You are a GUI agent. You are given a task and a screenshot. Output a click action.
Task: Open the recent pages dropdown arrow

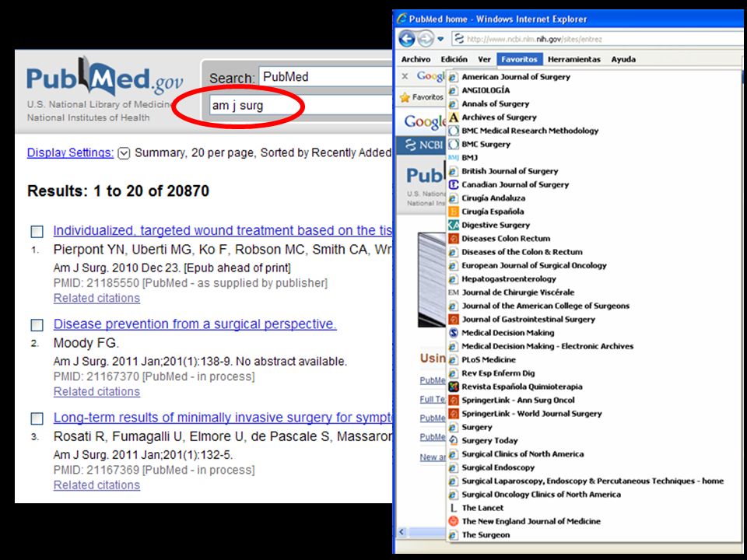pyautogui.click(x=440, y=39)
